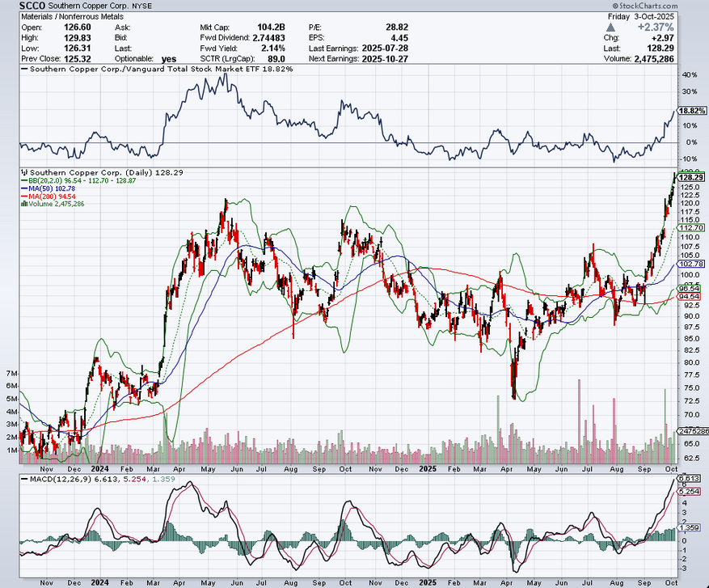Screen dimensions: 709x588
Task: Click the +2.37% percent change figure
Action: (x=655, y=27)
